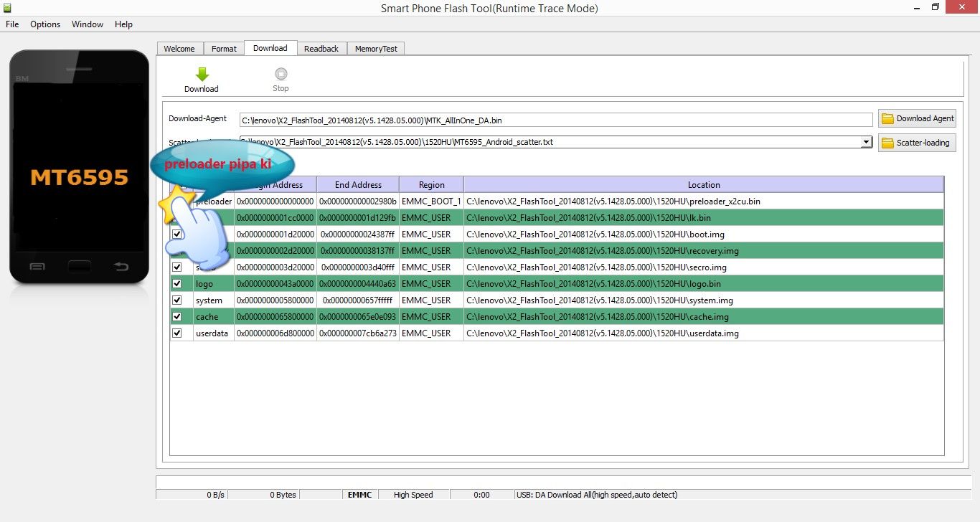Click the 0 Bytes status bar entry
The image size is (980, 522).
pos(263,495)
